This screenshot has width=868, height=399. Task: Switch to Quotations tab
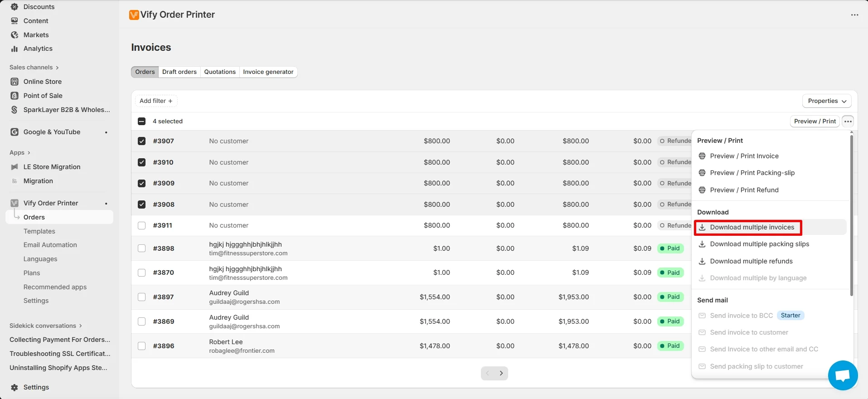220,72
